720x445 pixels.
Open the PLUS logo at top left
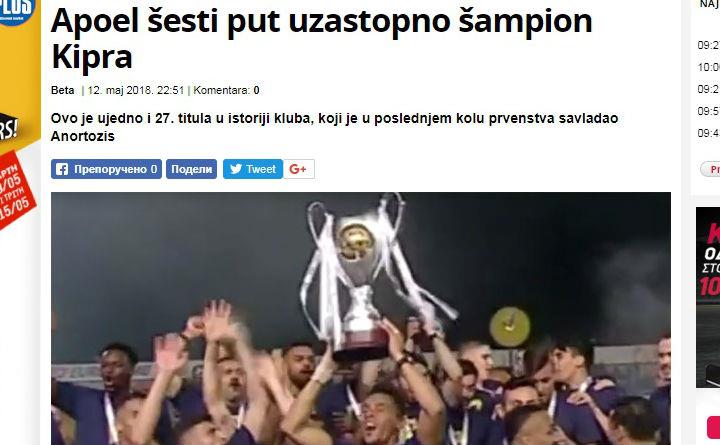[x=17, y=11]
